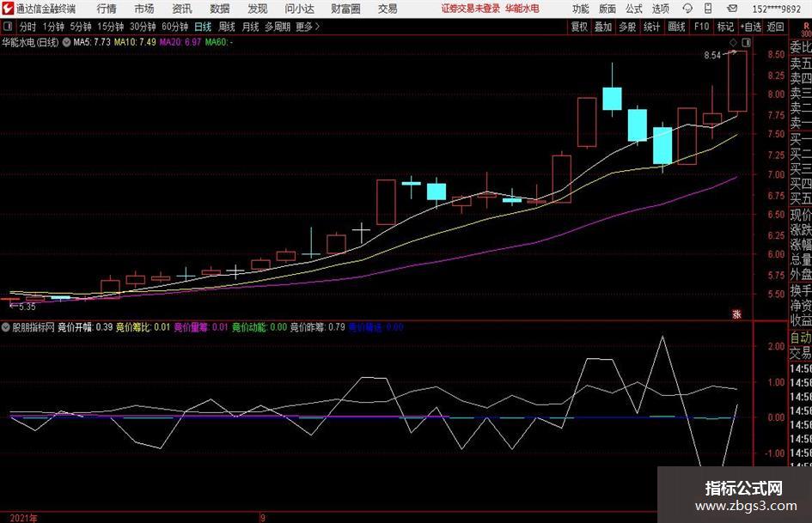Switch to 1分钟 period

click(52, 27)
